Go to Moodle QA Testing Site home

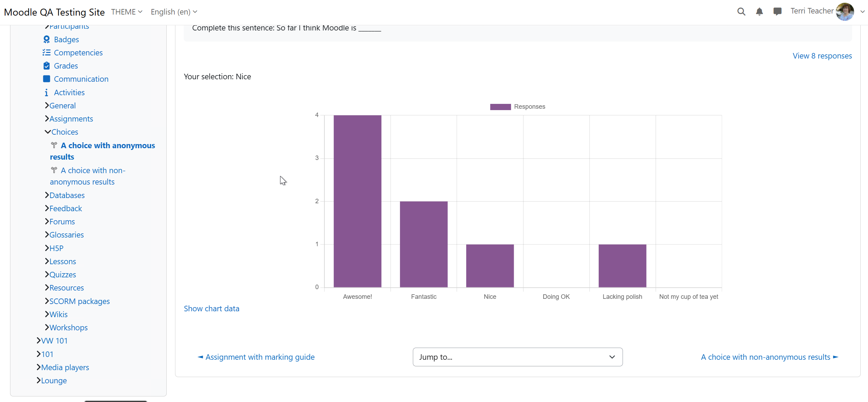54,12
